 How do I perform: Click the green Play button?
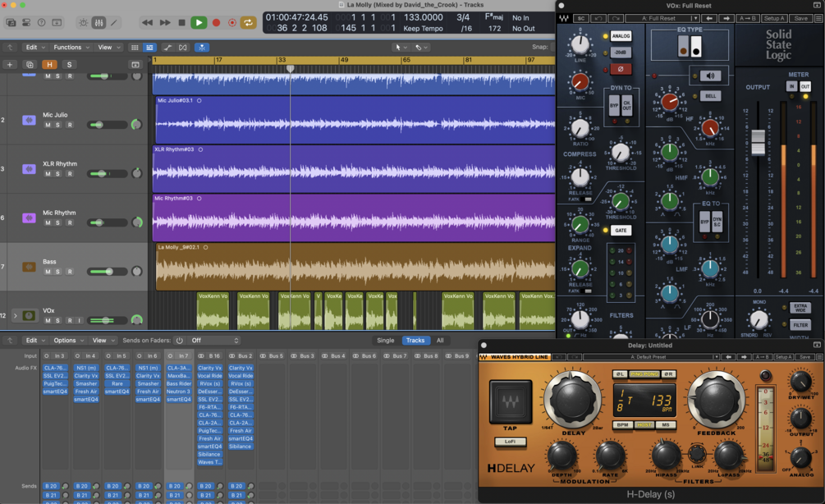click(x=199, y=23)
